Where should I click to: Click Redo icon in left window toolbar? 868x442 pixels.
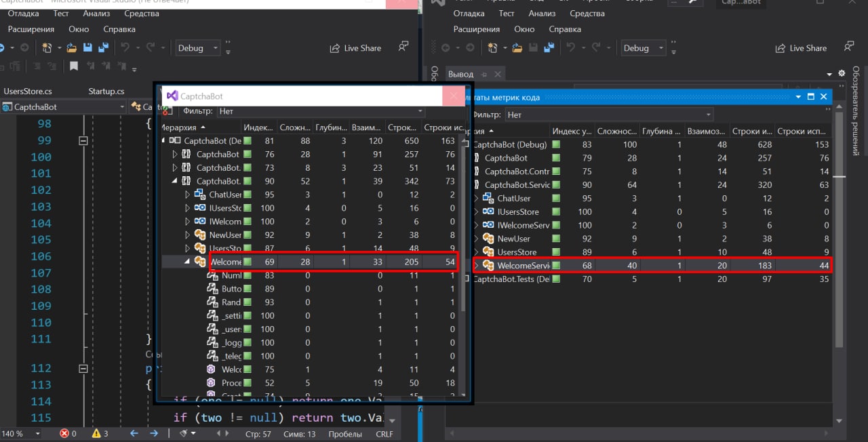tap(150, 48)
